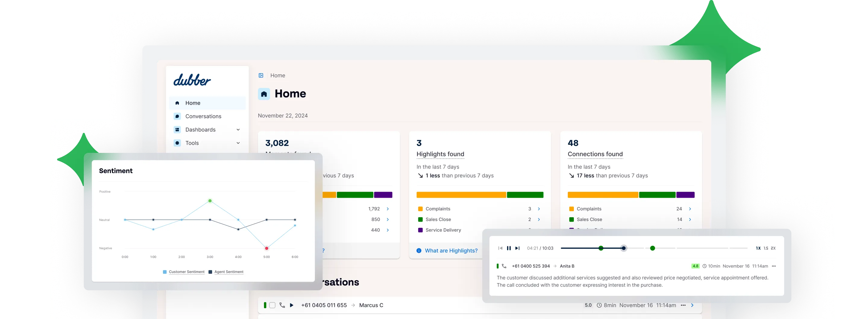The height and width of the screenshot is (319, 868).
Task: Open the Connections found heading
Action: 595,154
